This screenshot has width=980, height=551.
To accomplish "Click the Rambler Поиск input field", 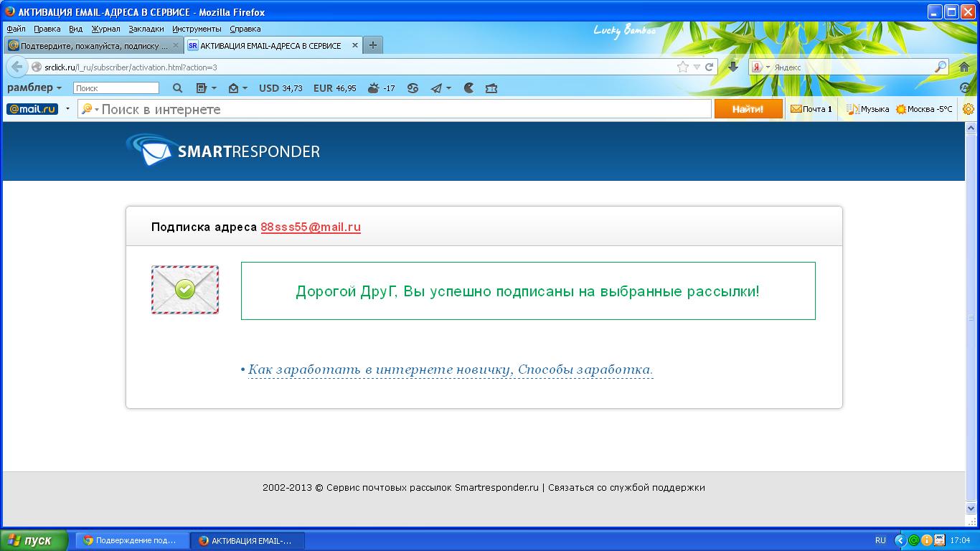I will coord(116,88).
